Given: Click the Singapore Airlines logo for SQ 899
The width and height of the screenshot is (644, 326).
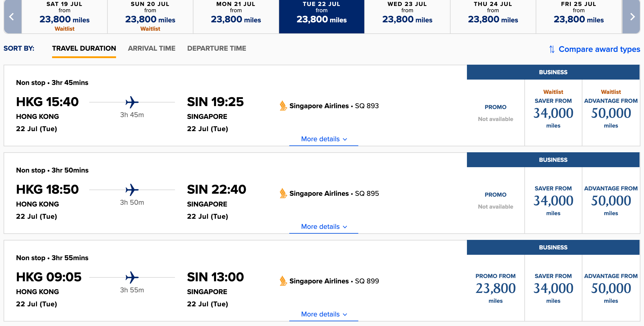Looking at the screenshot, I should click(283, 281).
